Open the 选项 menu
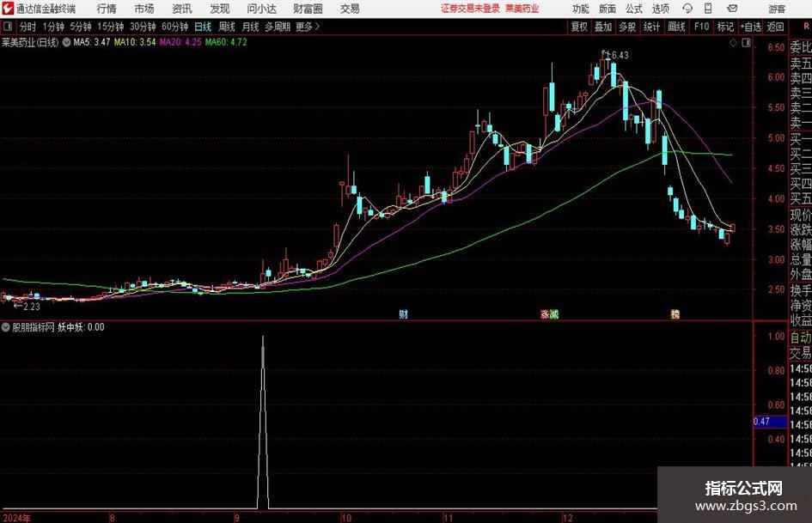The height and width of the screenshot is (523, 812). coord(660,9)
